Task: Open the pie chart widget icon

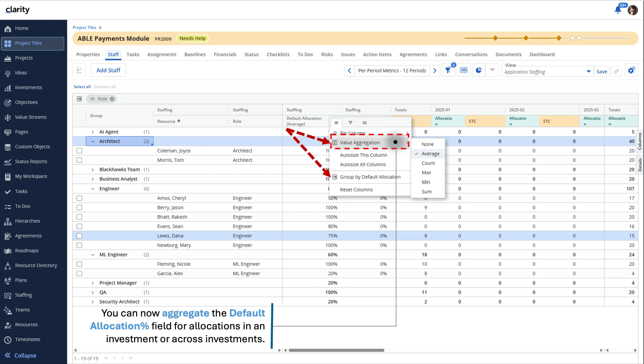Action: (x=478, y=70)
